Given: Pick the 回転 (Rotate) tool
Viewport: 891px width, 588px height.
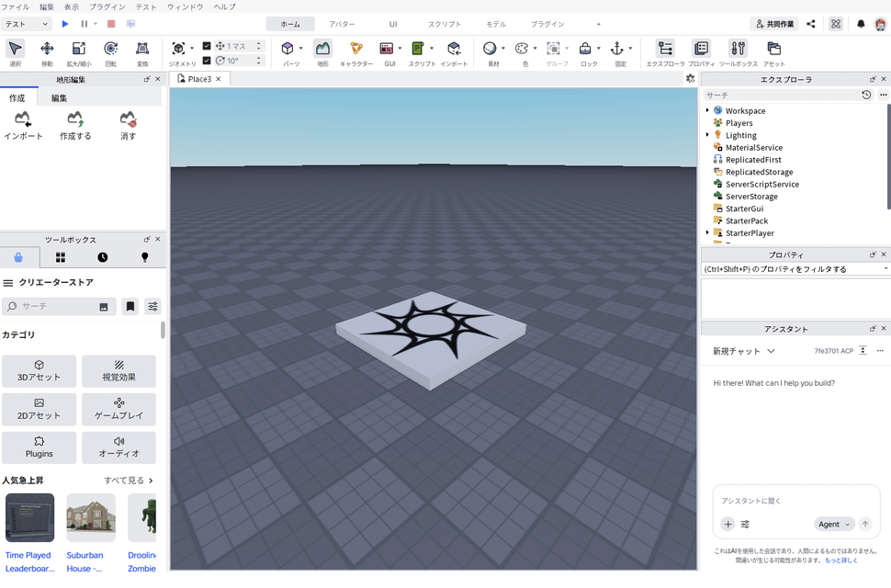Looking at the screenshot, I should pos(111,53).
